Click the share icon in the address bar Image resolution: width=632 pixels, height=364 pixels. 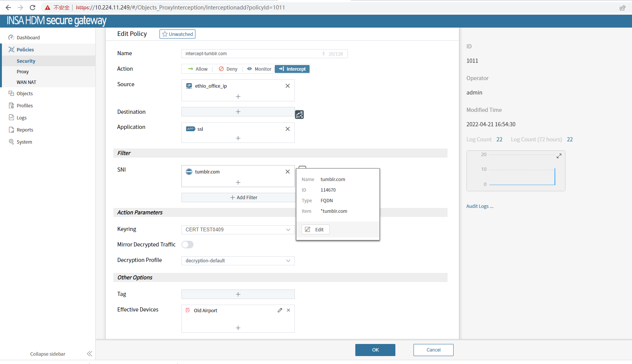tap(622, 8)
